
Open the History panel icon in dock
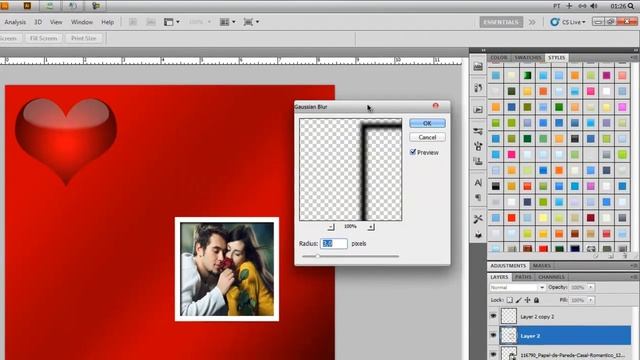(478, 88)
